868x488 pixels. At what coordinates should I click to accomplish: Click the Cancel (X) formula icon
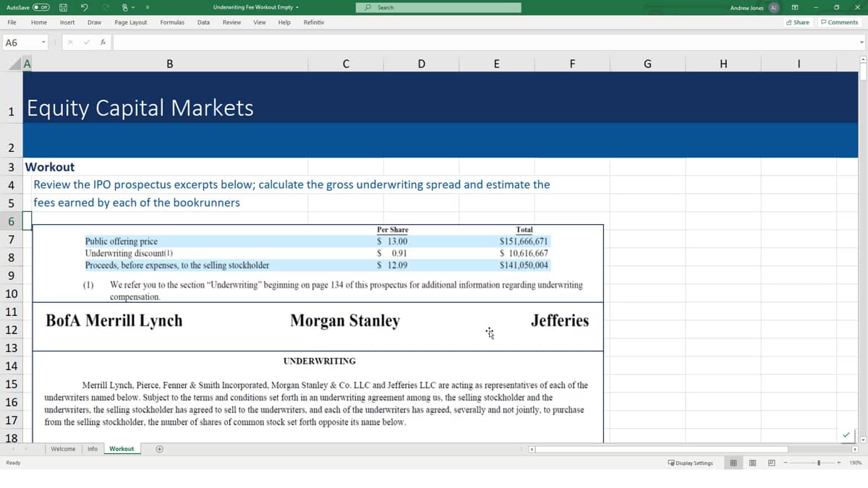click(x=71, y=43)
